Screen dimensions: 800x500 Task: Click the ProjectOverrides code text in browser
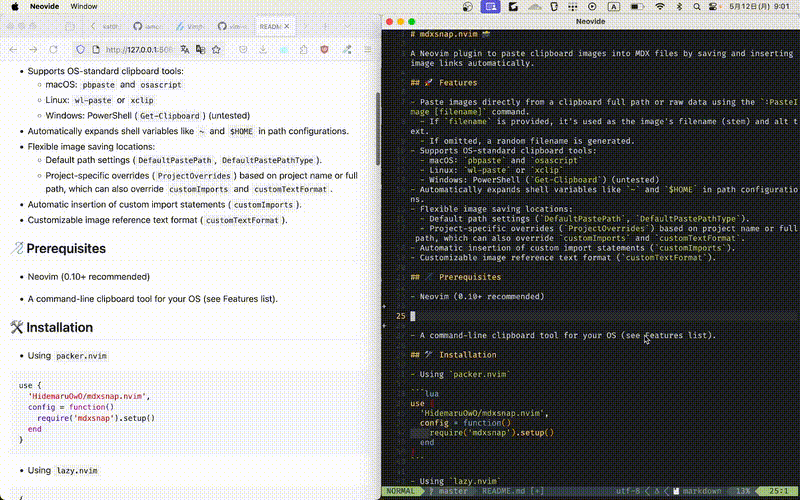tap(194, 176)
